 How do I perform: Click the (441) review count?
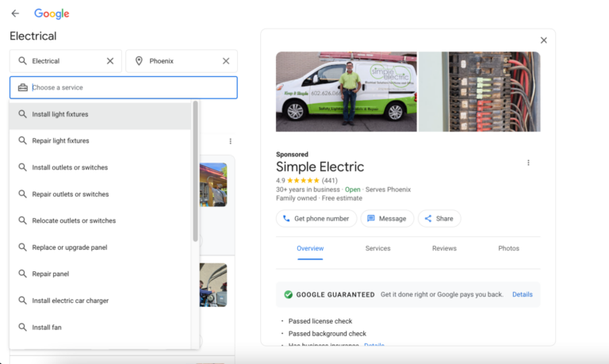330,180
